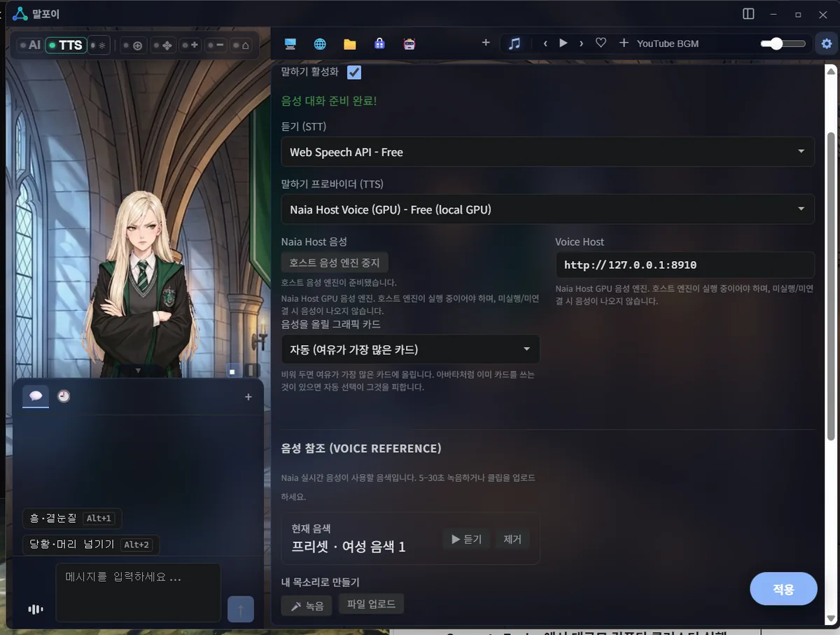
Task: Uncheck the 말하기 활성화 checkbox
Action: [x=354, y=72]
